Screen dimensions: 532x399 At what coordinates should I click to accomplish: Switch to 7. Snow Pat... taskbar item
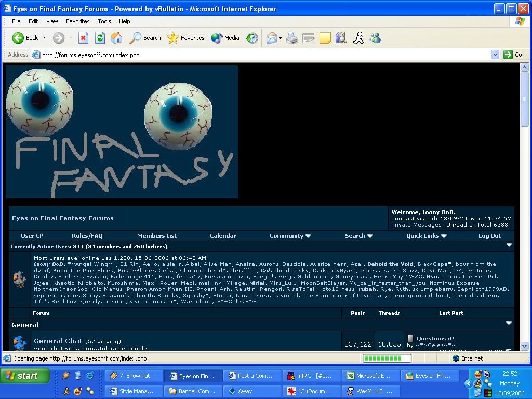tap(134, 376)
